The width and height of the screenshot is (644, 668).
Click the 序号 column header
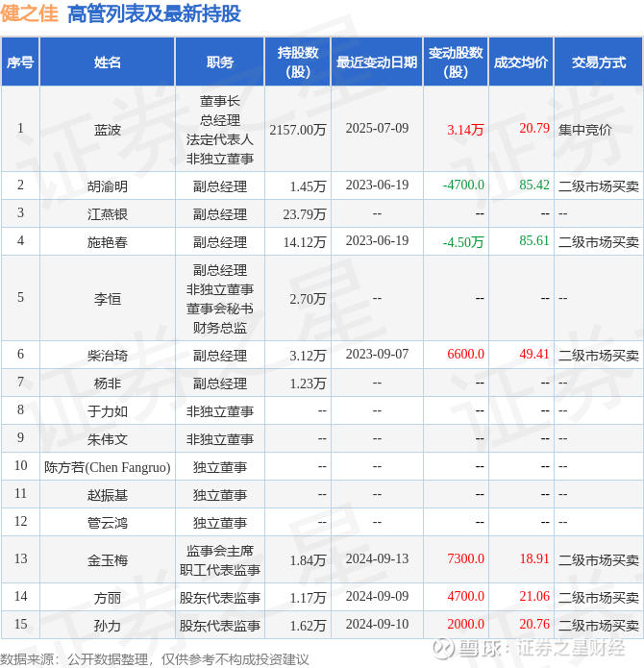click(x=20, y=62)
